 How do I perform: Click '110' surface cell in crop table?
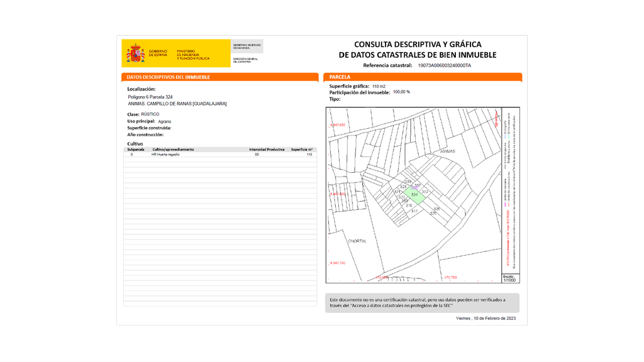click(x=309, y=155)
